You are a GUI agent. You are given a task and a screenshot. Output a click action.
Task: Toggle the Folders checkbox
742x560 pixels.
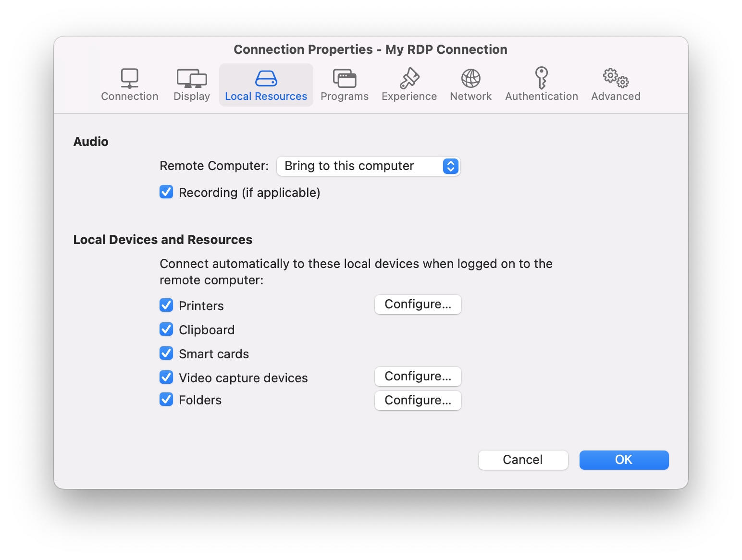click(x=166, y=400)
